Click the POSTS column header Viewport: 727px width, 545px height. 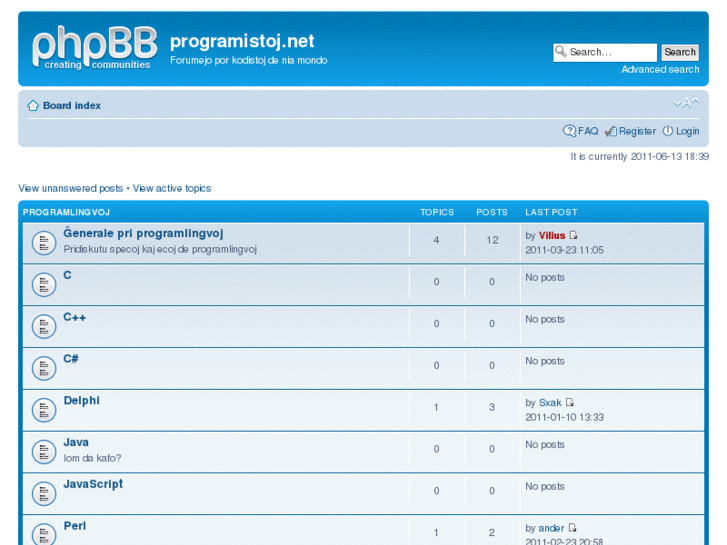492,212
